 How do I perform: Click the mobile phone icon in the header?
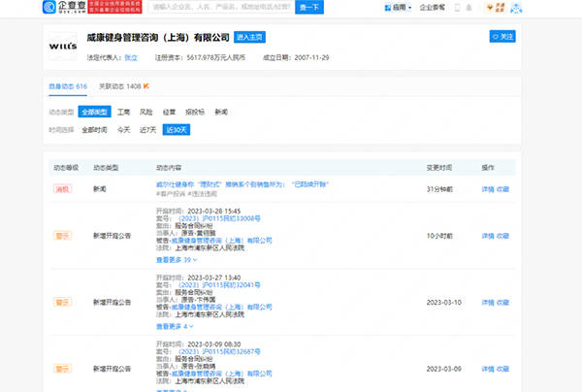click(x=457, y=8)
